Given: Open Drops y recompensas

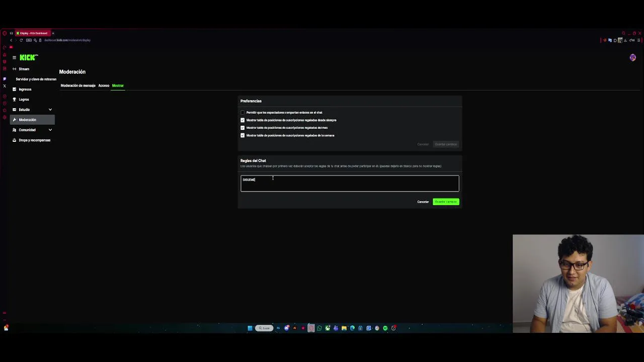Looking at the screenshot, I should [34, 140].
